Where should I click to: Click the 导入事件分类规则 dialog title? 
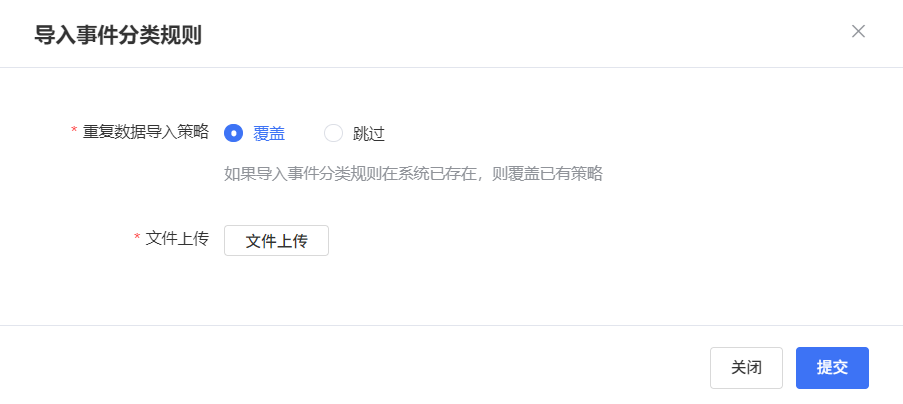click(x=118, y=35)
